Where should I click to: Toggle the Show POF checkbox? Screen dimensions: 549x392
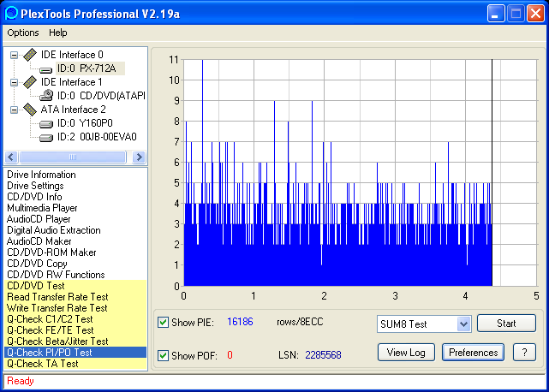pos(163,356)
